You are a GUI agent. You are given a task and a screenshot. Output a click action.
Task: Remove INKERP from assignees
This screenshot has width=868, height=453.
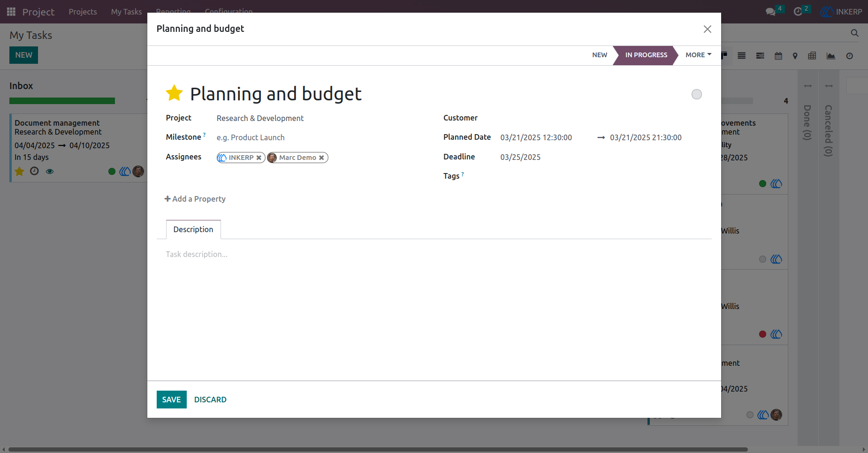259,158
